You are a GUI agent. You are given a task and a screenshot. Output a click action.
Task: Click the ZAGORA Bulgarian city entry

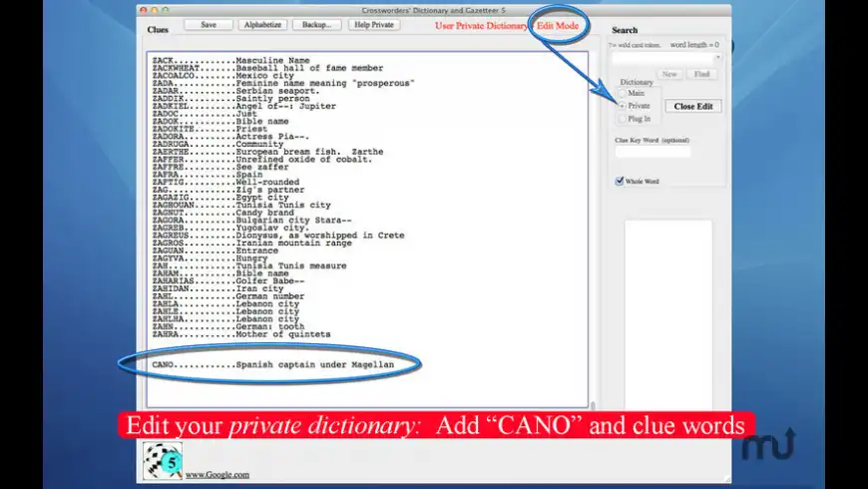[x=251, y=221]
